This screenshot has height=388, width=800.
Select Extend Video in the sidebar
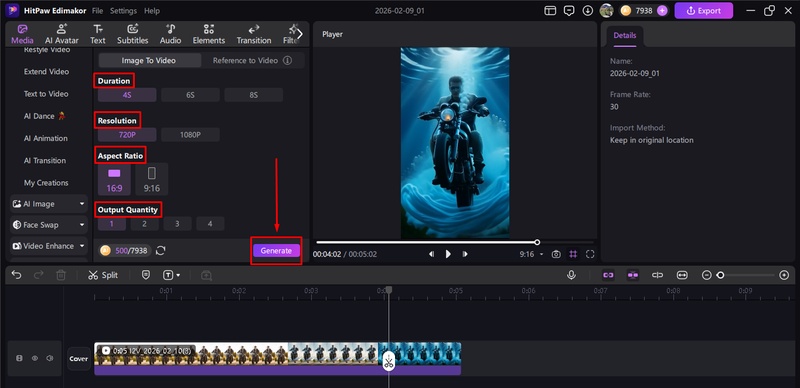(46, 71)
